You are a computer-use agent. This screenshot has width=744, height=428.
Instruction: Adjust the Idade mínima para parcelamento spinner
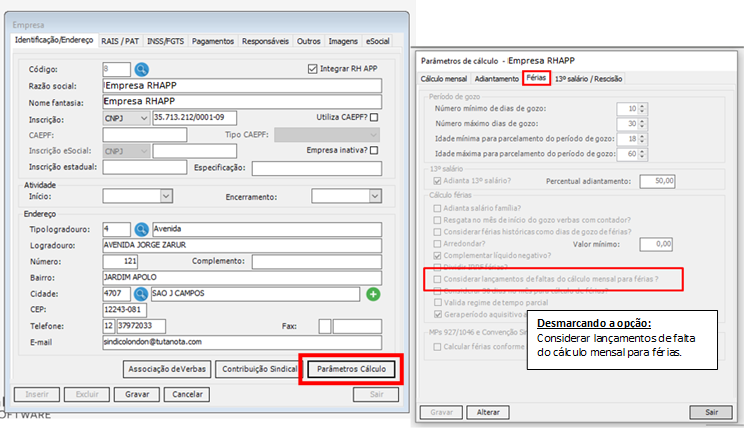[642, 139]
